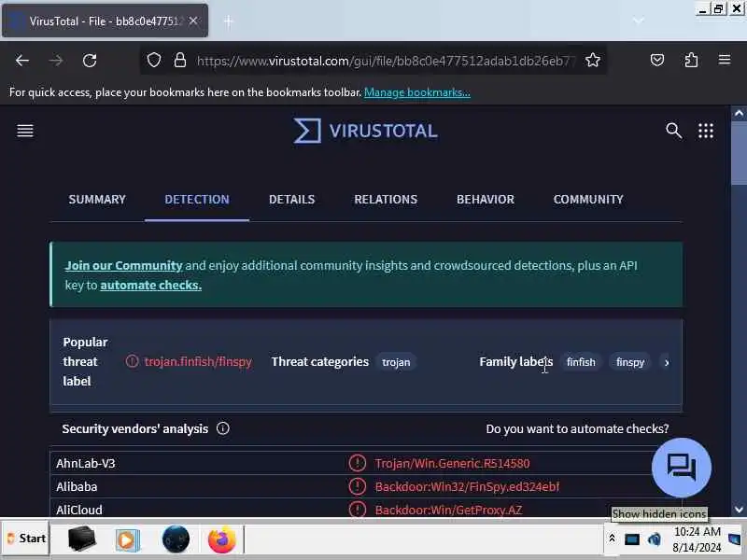747x560 pixels.
Task: Click the finfish family label chip
Action: point(581,362)
